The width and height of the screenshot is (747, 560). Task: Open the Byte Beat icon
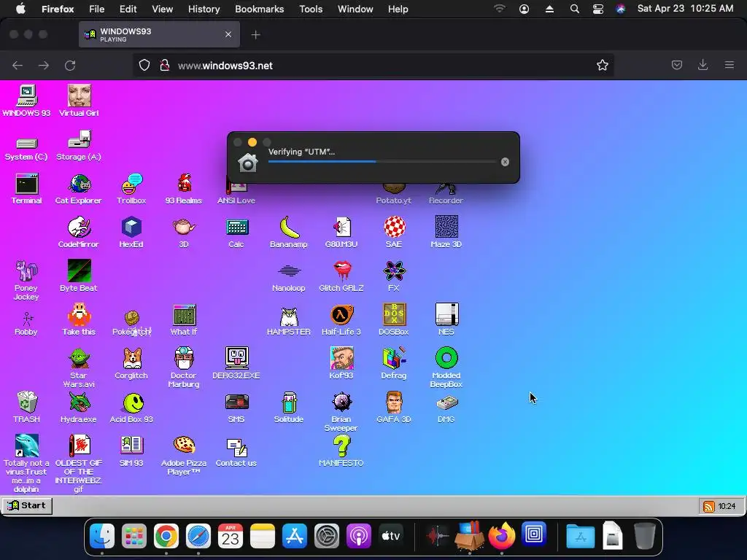[x=79, y=271]
